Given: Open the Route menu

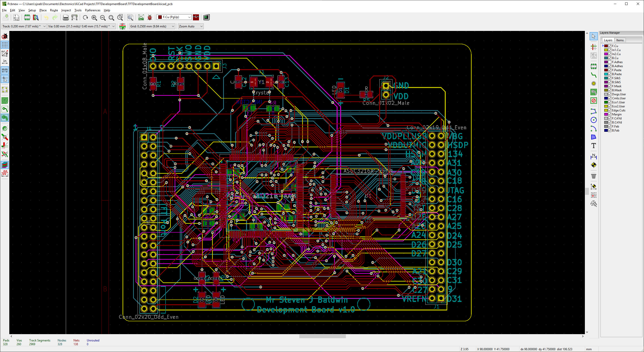Looking at the screenshot, I should coord(54,10).
